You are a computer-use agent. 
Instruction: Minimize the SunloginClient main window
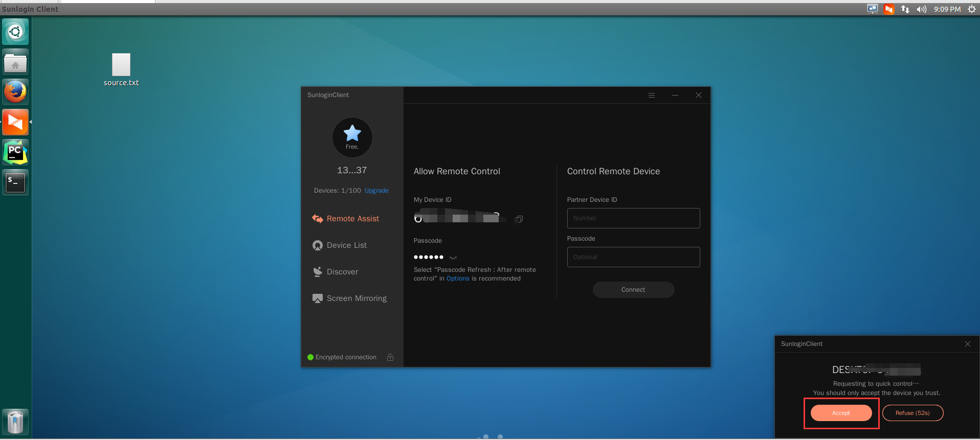click(675, 95)
